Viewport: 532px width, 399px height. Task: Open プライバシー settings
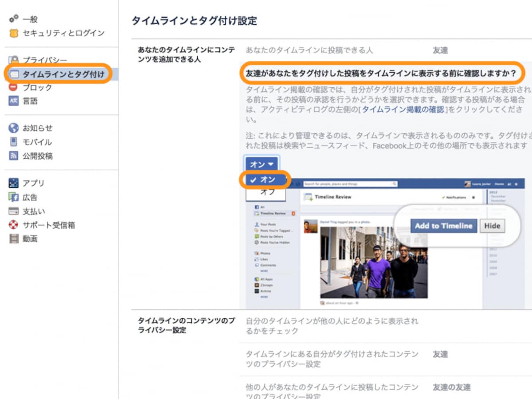click(45, 60)
